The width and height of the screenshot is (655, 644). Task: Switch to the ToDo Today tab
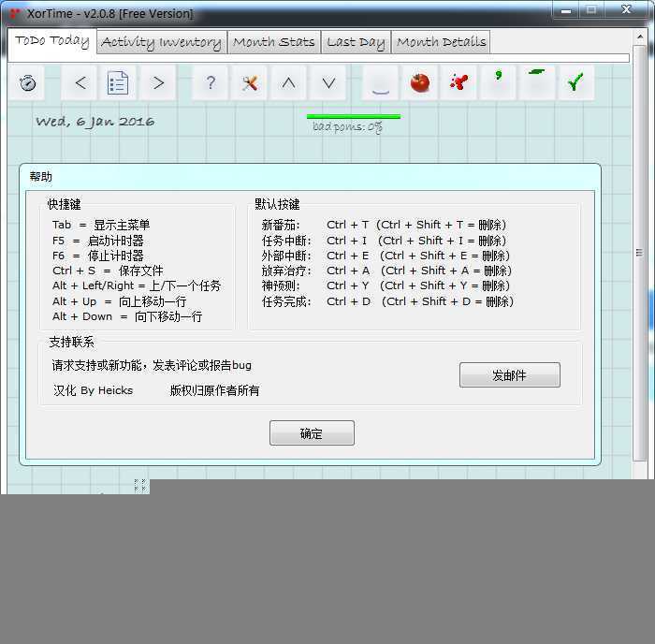(52, 41)
